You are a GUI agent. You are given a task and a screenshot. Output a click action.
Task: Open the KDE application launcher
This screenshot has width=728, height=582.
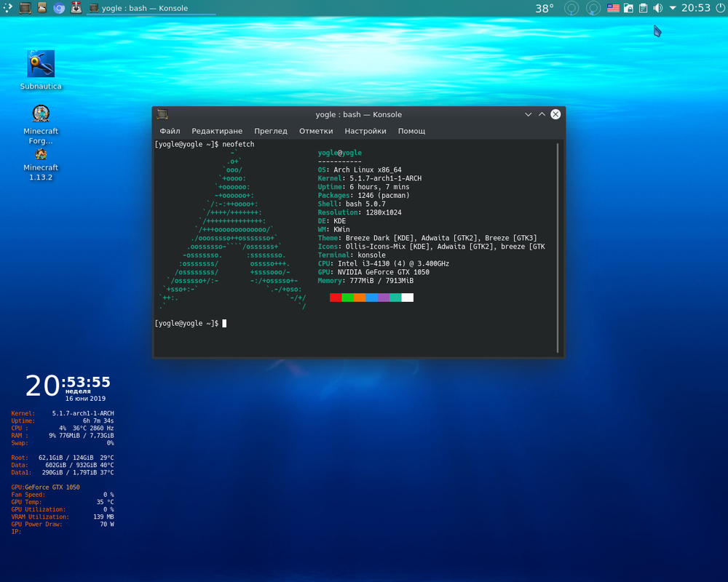8,8
